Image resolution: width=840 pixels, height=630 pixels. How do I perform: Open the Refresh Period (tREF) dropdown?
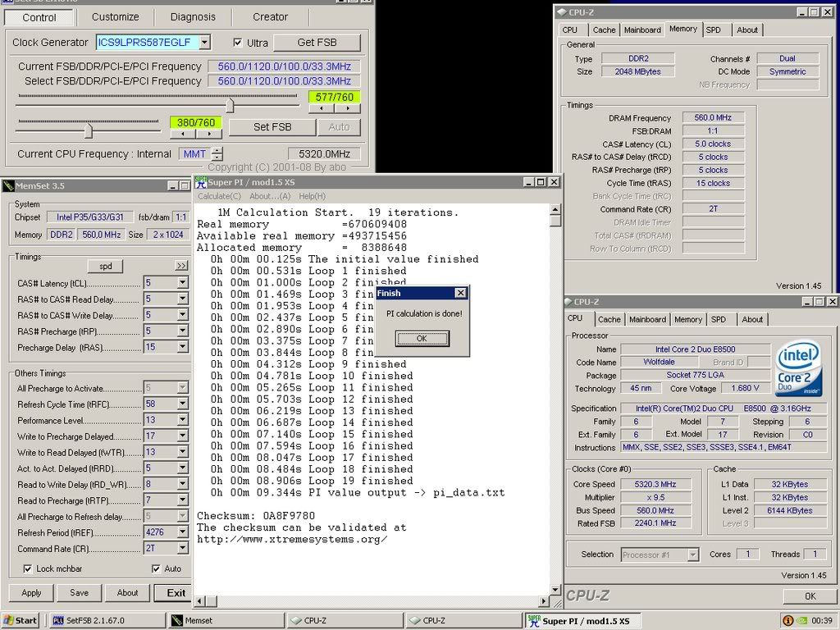(183, 532)
